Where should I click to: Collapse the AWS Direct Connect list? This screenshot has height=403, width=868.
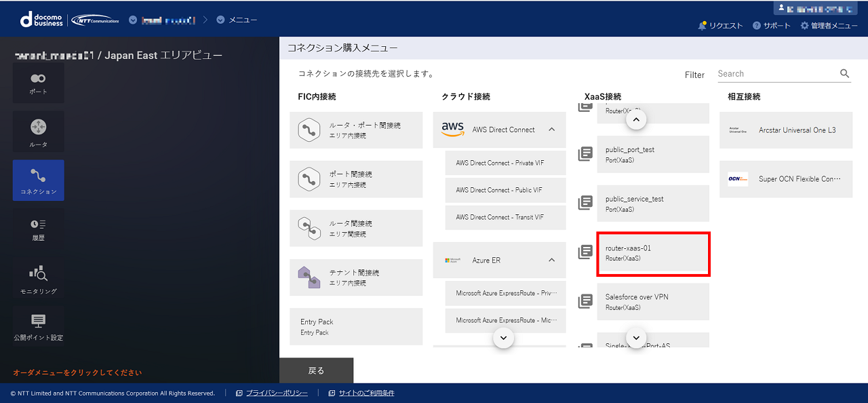[551, 129]
